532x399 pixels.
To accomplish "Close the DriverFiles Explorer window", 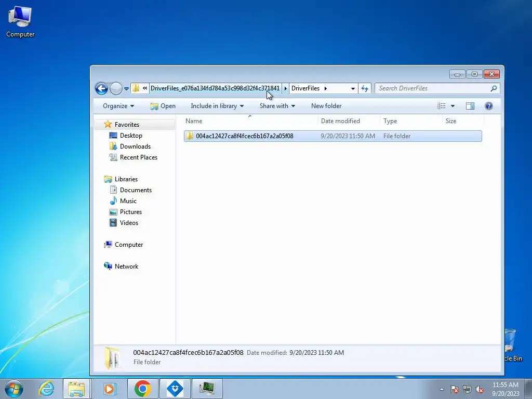I will pyautogui.click(x=491, y=74).
